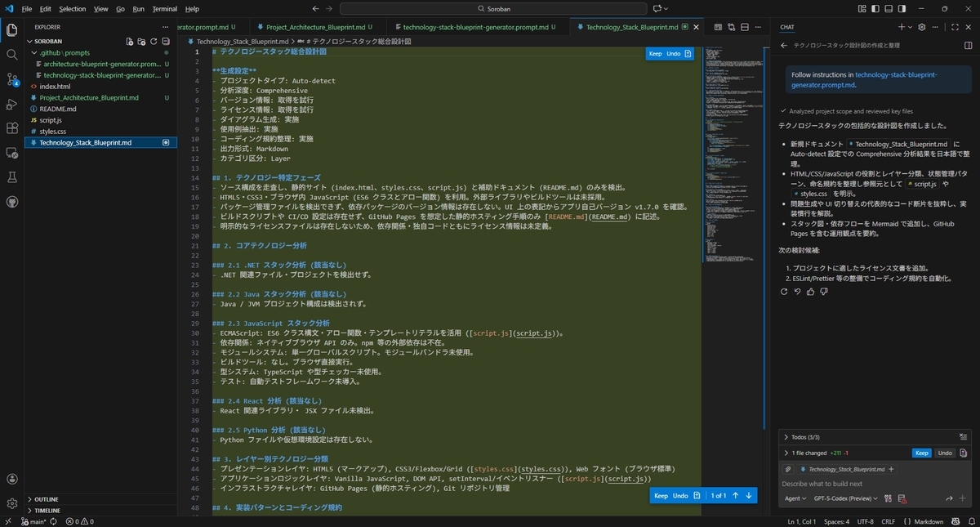Open the Manage gear in activity bar
The width and height of the screenshot is (980, 527).
[x=11, y=504]
